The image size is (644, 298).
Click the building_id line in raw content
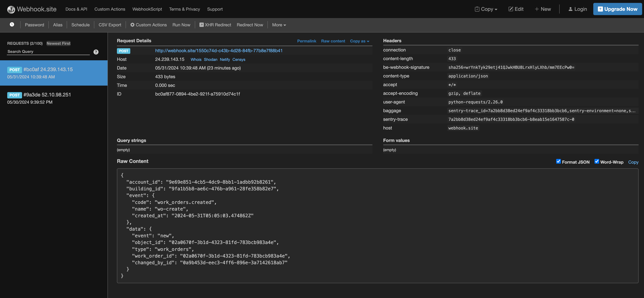pos(203,189)
